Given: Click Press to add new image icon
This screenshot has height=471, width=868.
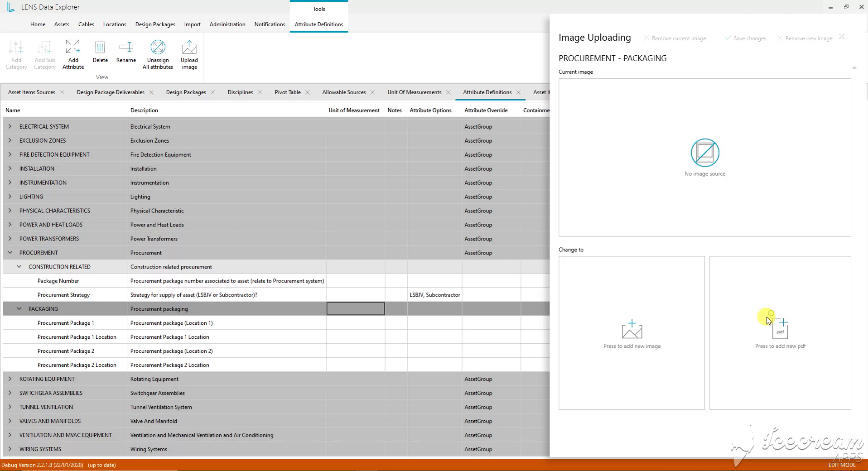Looking at the screenshot, I should [632, 329].
